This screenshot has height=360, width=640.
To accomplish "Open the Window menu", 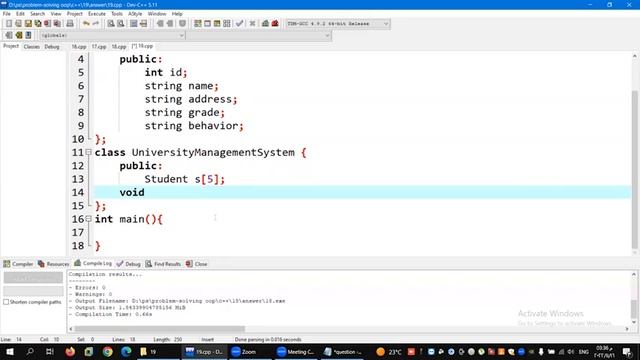I will [157, 13].
